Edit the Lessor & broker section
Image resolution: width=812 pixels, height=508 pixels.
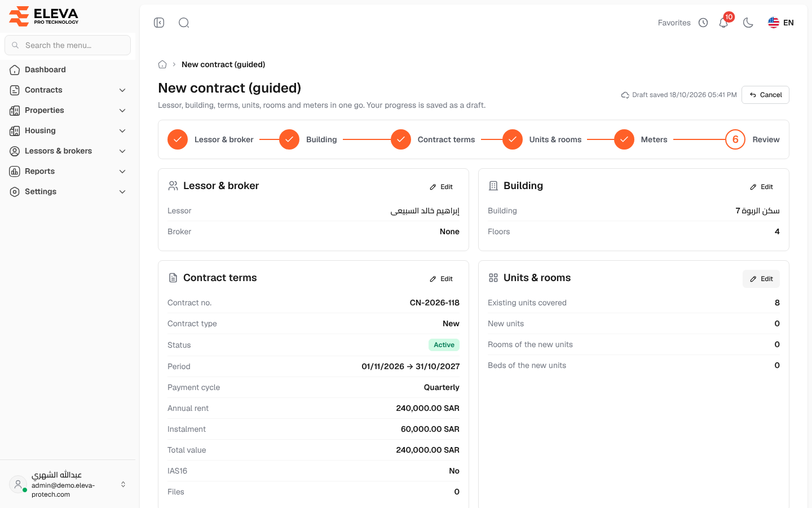pyautogui.click(x=441, y=187)
